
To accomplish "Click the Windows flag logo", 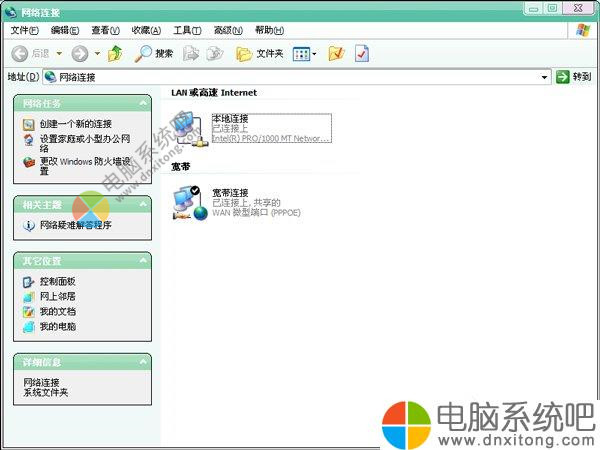I will point(583,30).
